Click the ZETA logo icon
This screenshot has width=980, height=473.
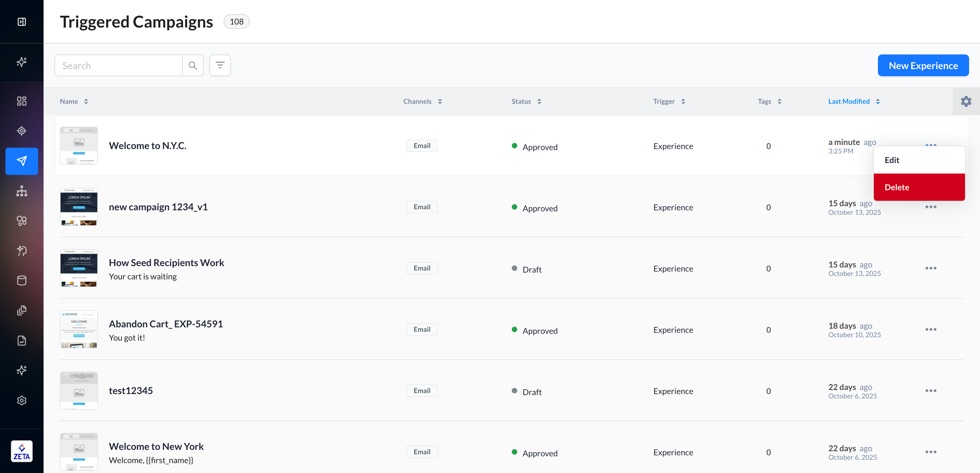pyautogui.click(x=22, y=451)
